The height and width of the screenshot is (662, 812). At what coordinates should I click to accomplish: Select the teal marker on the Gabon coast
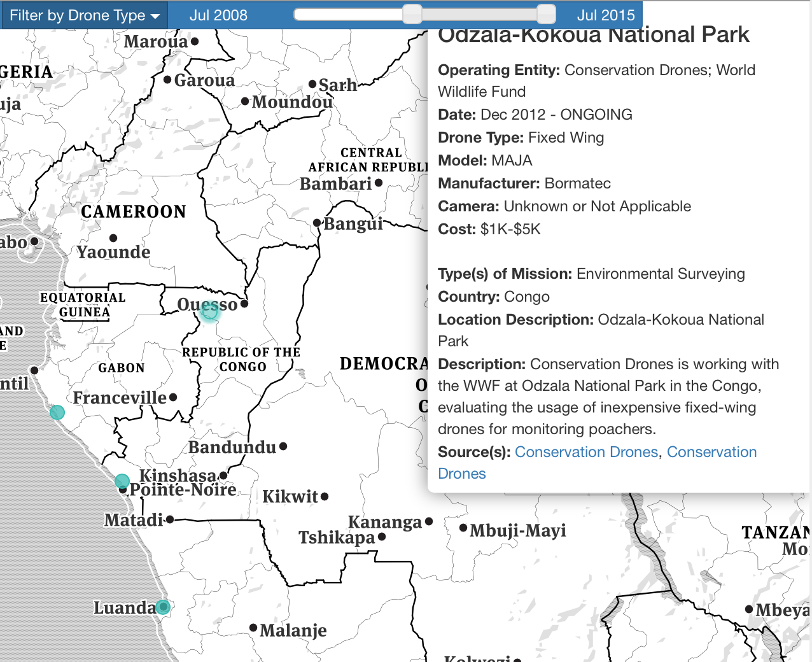pos(57,412)
